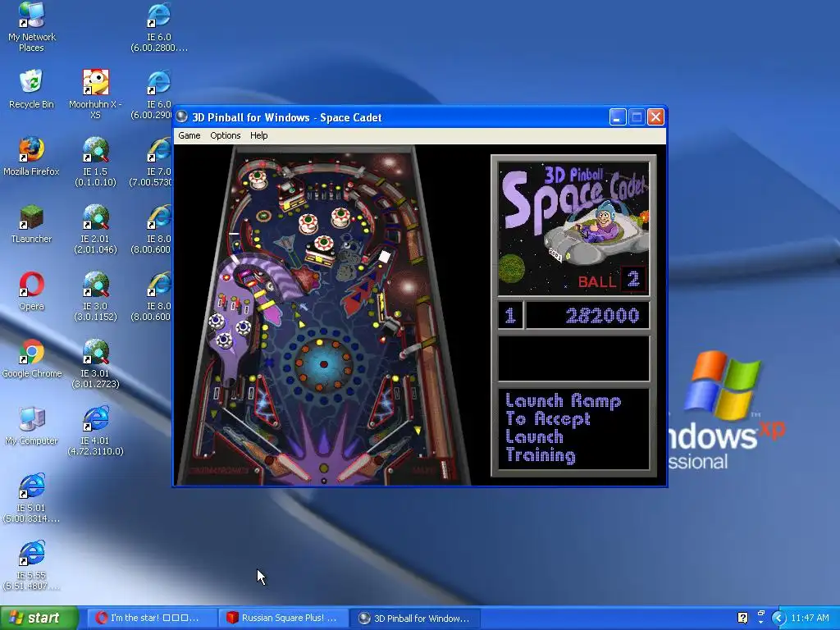
Task: Select the Moorhuhn X - XS shortcut
Action: click(95, 94)
